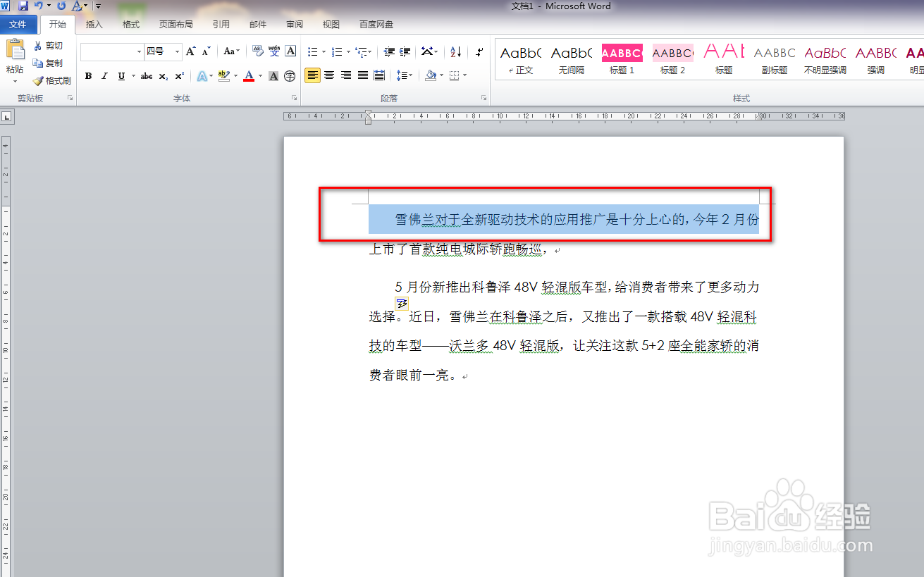
Task: Toggle Underline formatting
Action: point(121,76)
